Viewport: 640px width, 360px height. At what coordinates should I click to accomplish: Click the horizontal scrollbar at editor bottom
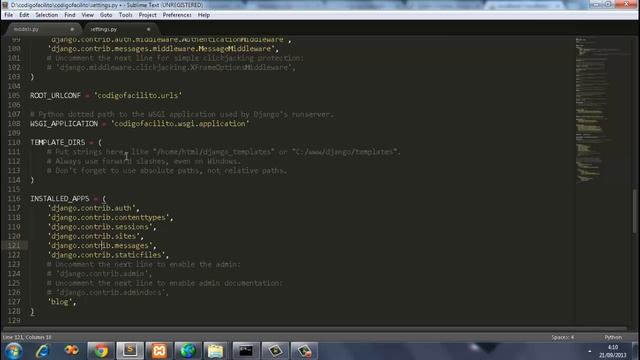click(314, 329)
